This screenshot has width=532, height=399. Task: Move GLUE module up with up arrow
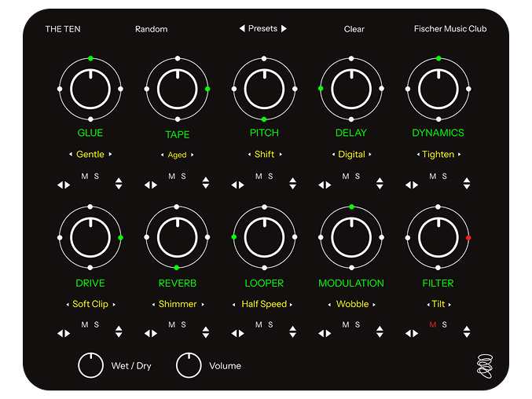[119, 180]
